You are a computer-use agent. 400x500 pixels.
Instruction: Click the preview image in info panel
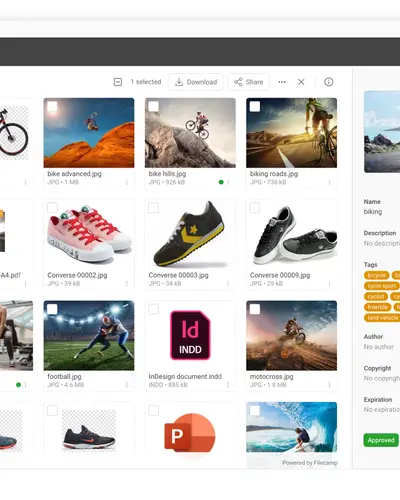382,132
